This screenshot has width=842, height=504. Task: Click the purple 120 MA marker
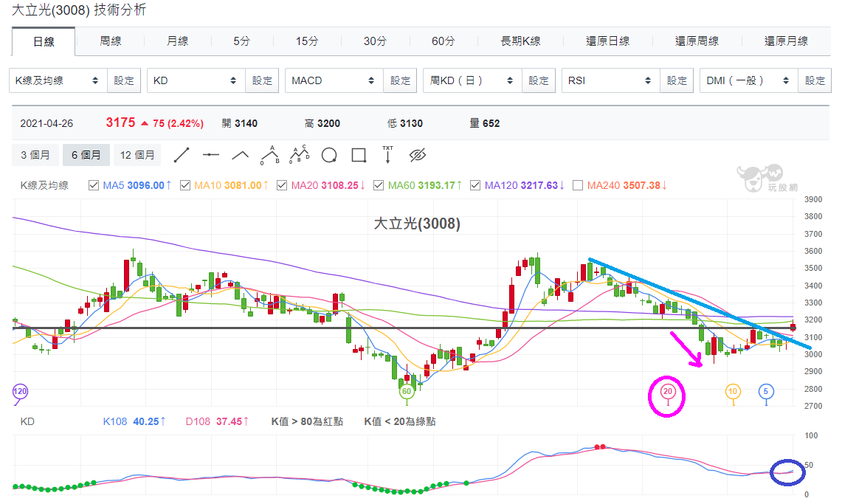tap(20, 391)
